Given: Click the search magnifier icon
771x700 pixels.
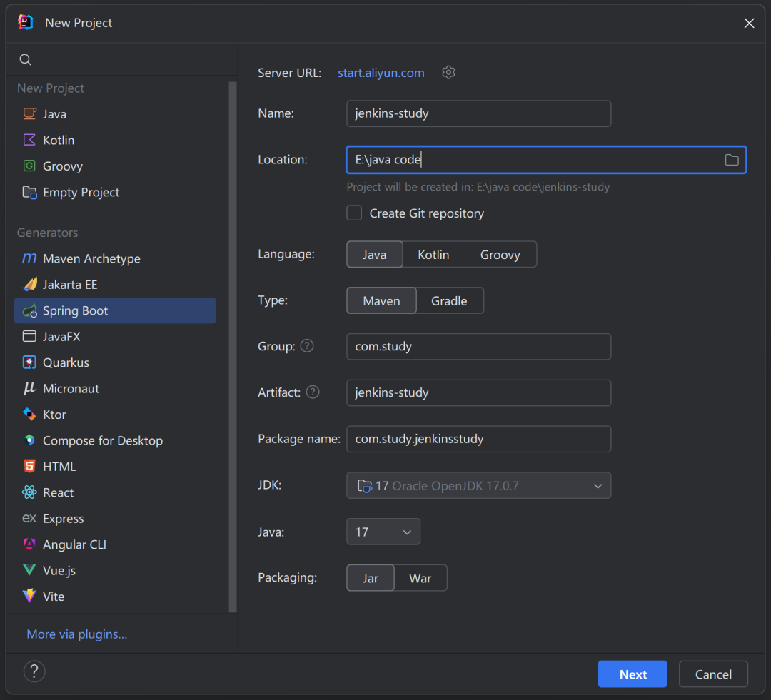Looking at the screenshot, I should pyautogui.click(x=26, y=60).
